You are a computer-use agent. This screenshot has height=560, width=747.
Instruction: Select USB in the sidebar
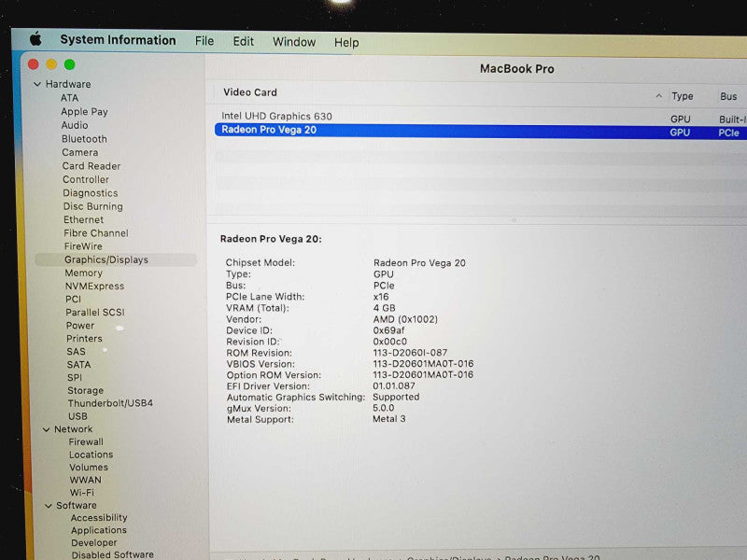(78, 416)
